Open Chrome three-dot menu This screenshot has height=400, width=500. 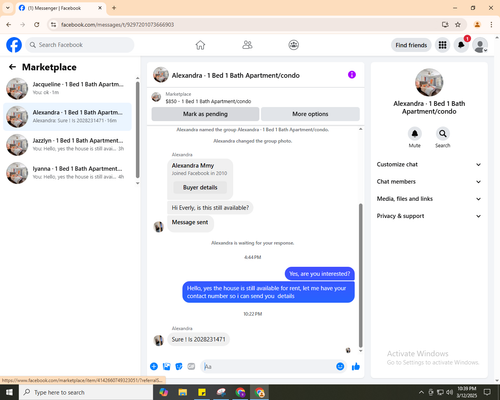(x=491, y=25)
